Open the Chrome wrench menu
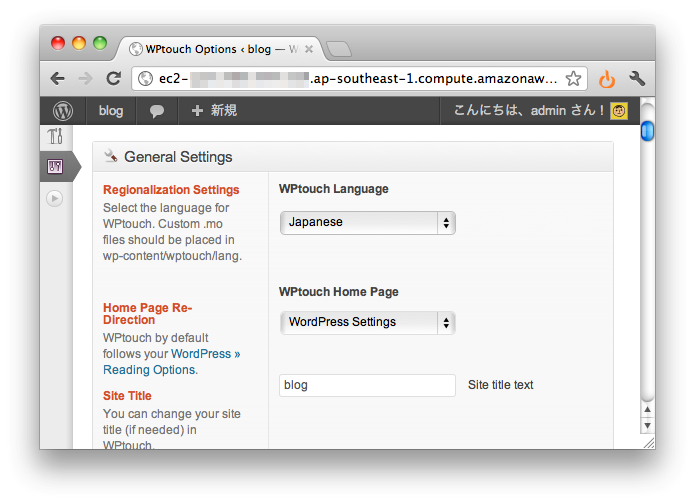Screen dimensions: 695x504 coord(637,78)
